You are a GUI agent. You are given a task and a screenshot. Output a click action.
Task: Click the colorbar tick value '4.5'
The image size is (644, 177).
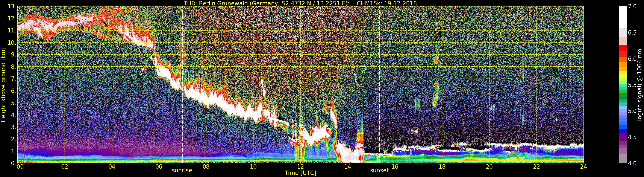point(632,137)
